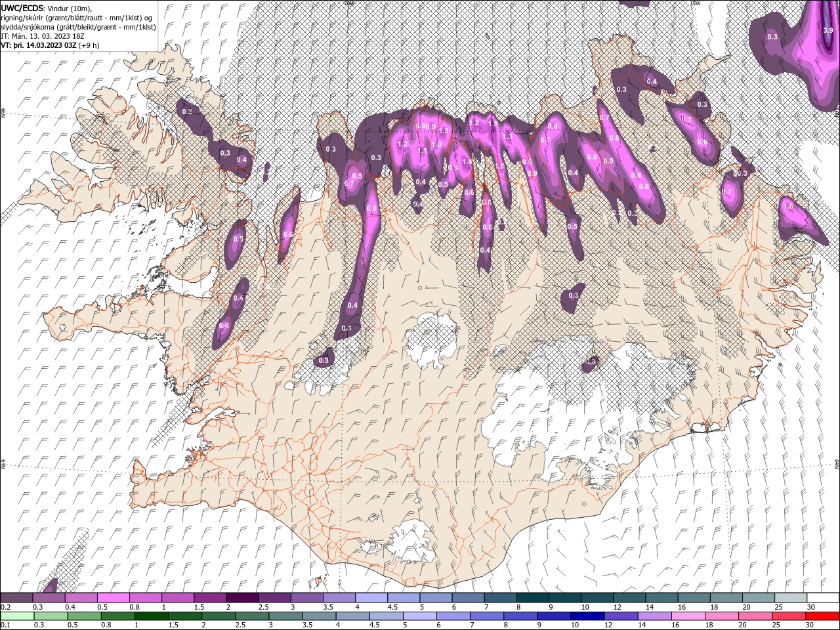Click the light pink rain swatch starting at 16
The height and width of the screenshot is (630, 840).
tap(688, 616)
